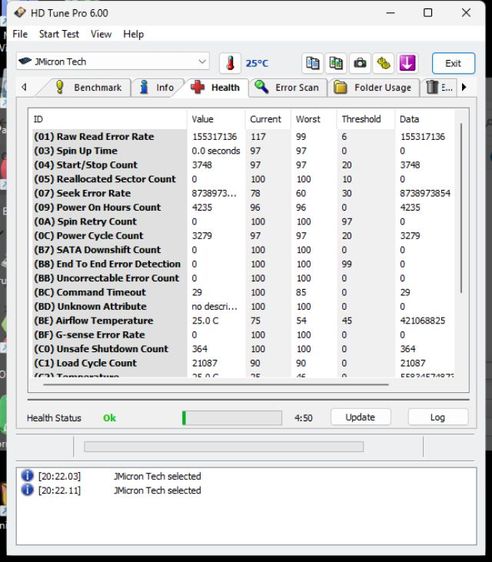Click the info icon beside [20:22.11]
Image resolution: width=492 pixels, height=562 pixels.
point(27,490)
